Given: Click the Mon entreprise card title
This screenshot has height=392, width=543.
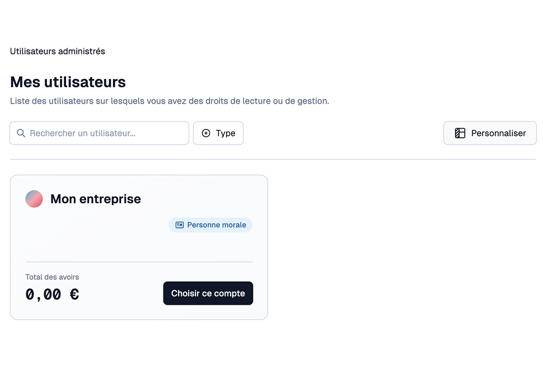Looking at the screenshot, I should [96, 199].
